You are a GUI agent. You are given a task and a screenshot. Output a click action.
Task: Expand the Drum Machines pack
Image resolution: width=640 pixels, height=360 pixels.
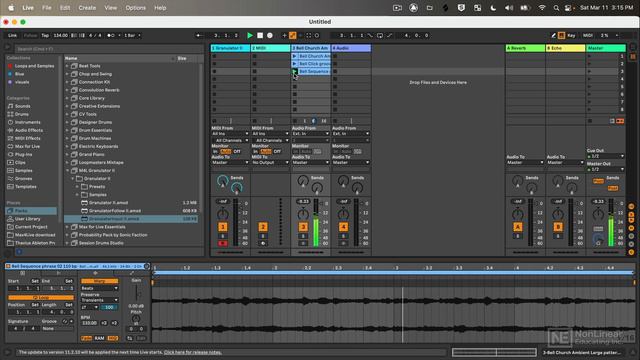click(67, 138)
